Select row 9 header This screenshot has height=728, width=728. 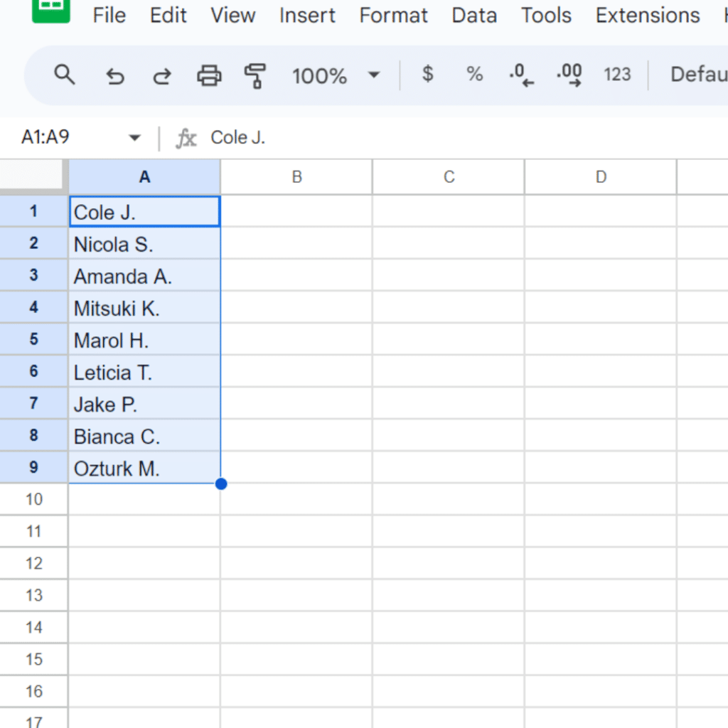click(x=33, y=468)
